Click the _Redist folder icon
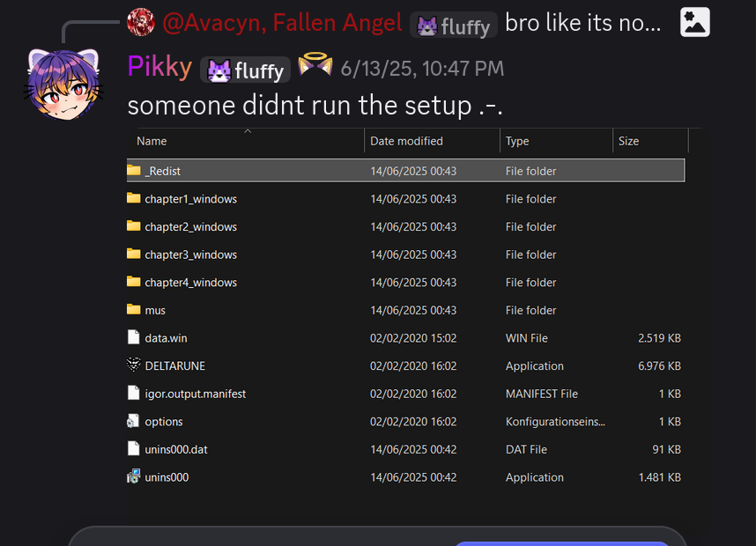 pyautogui.click(x=134, y=171)
